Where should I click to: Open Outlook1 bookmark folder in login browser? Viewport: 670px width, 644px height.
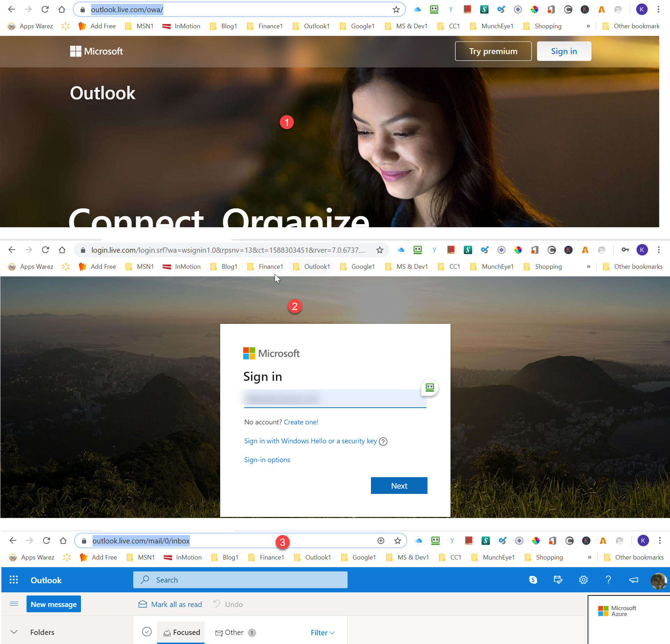(312, 267)
